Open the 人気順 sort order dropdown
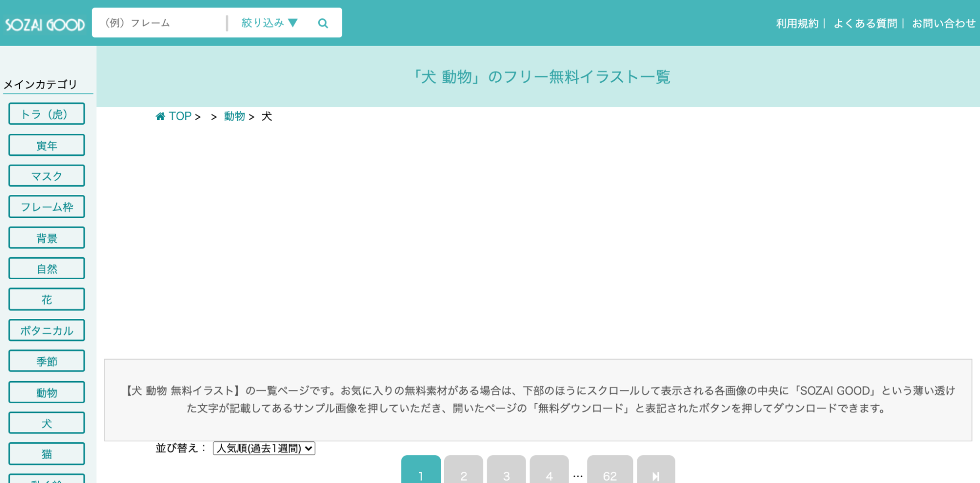980x483 pixels. pos(264,448)
